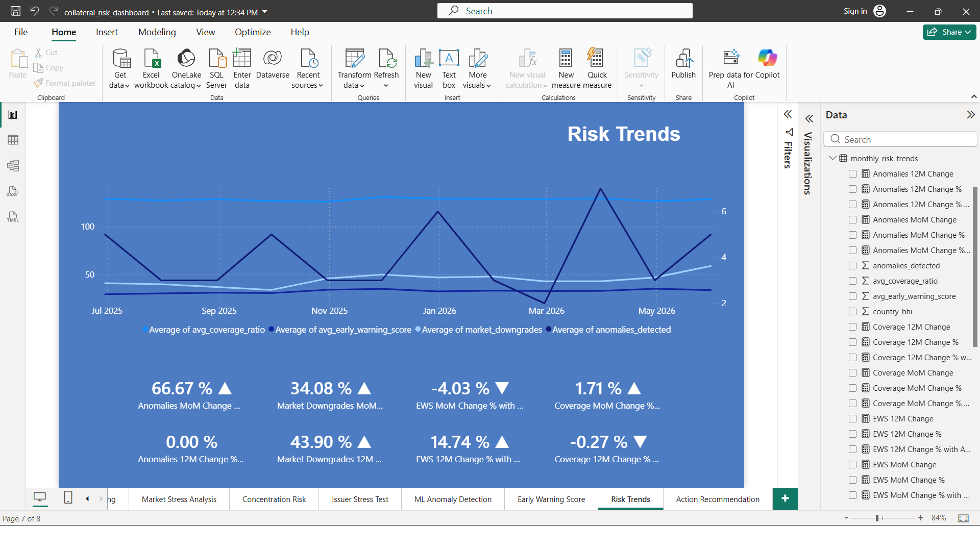Switch to the Modeling ribbon tab
Viewport: 980px width, 551px height.
[157, 32]
